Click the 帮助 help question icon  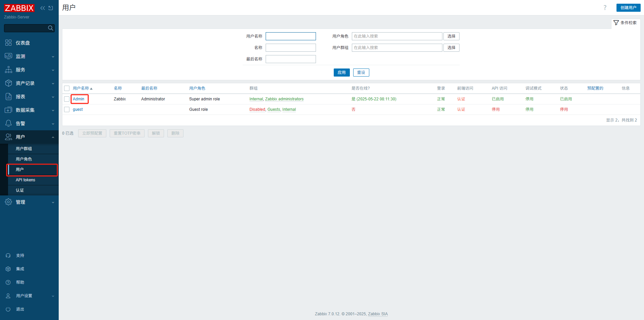tap(8, 282)
